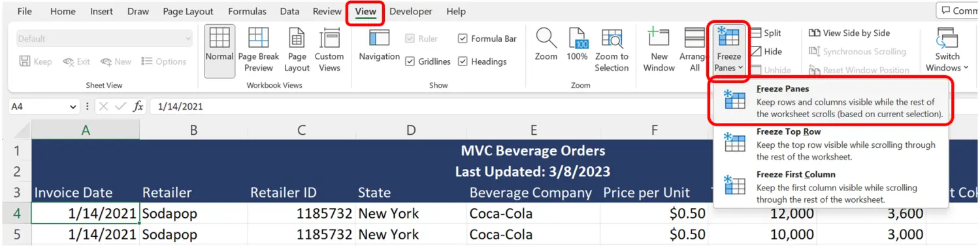Open the Formulas ribbon tab

click(247, 11)
